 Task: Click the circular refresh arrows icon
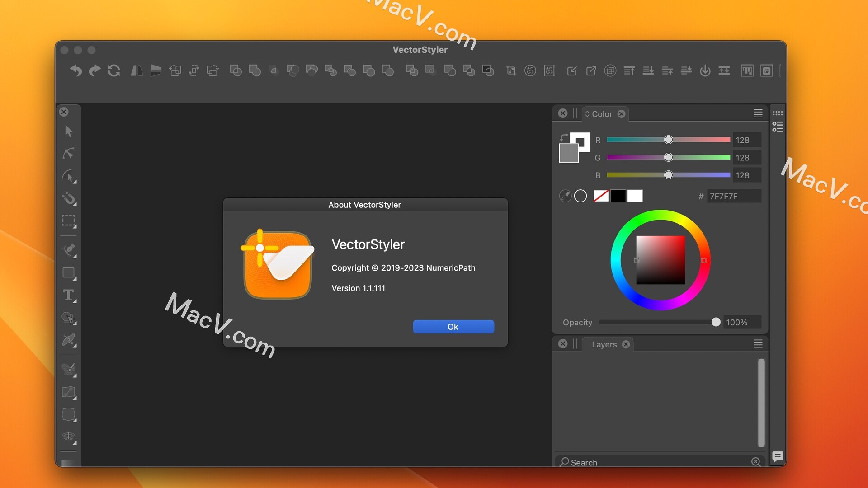tap(114, 70)
